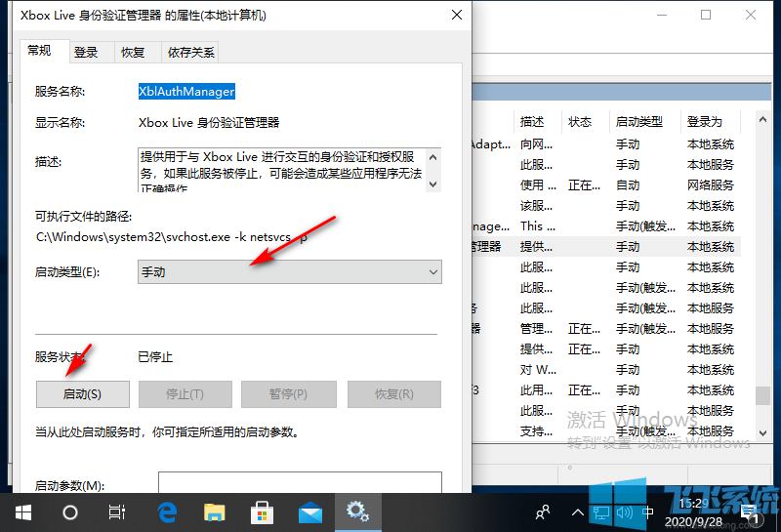Open Microsoft Store from taskbar
This screenshot has height=532, width=781.
262,512
